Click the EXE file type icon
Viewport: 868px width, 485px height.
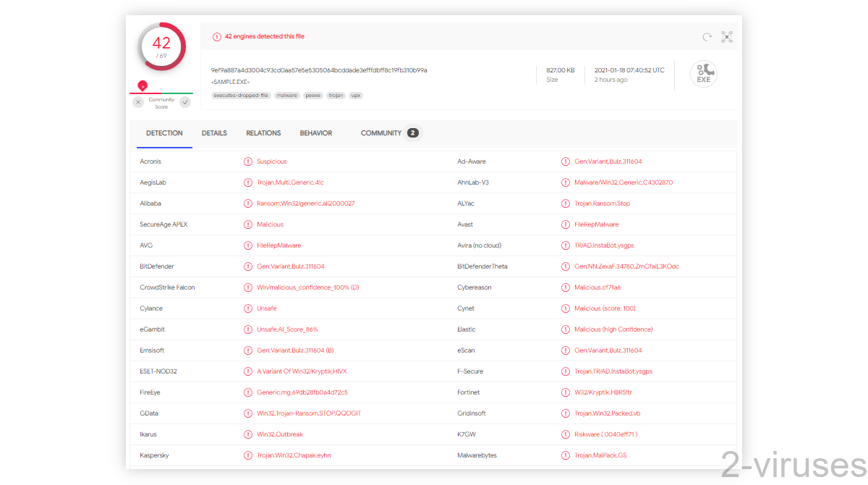pyautogui.click(x=703, y=74)
